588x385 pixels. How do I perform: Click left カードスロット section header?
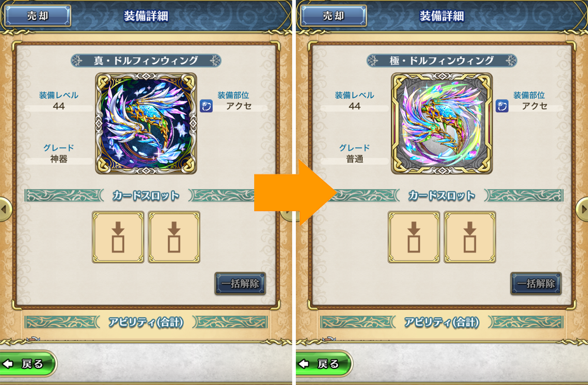point(146,196)
